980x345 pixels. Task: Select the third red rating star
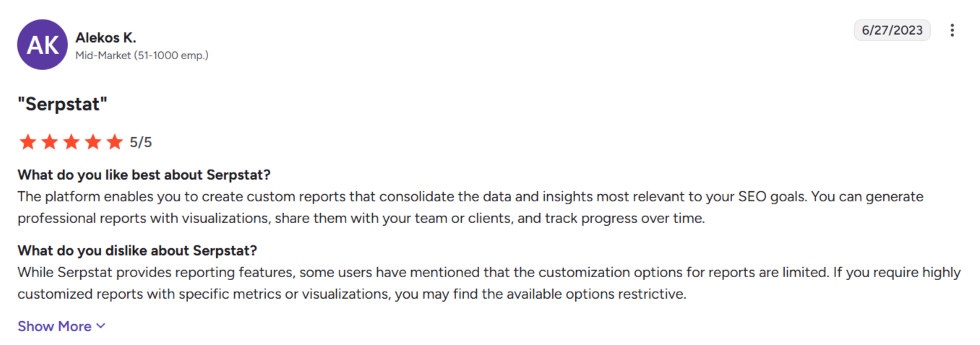click(71, 141)
